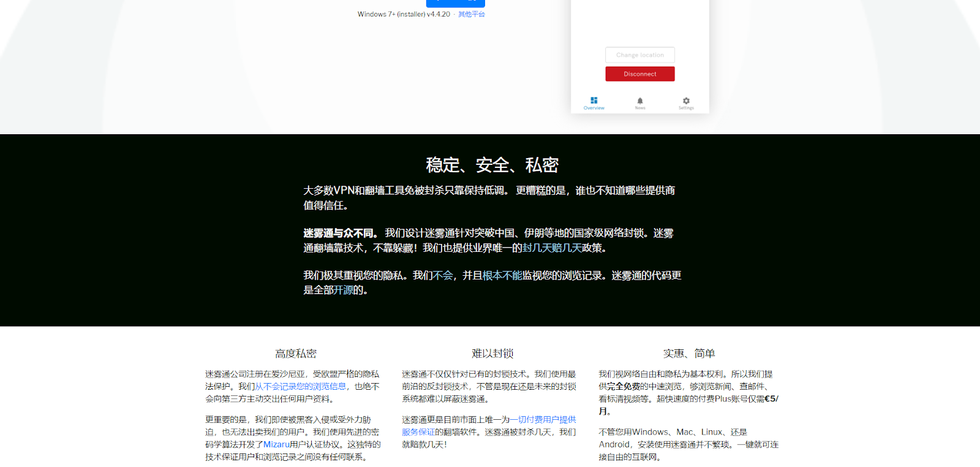Open the Settings gear icon in app preview
Screen dimensions: 980x467
click(x=686, y=101)
